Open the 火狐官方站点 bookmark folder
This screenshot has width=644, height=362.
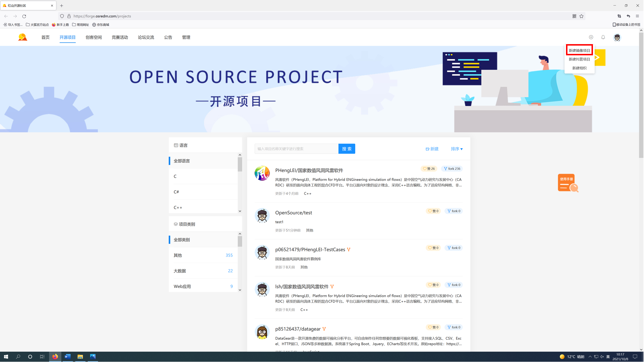37,25
